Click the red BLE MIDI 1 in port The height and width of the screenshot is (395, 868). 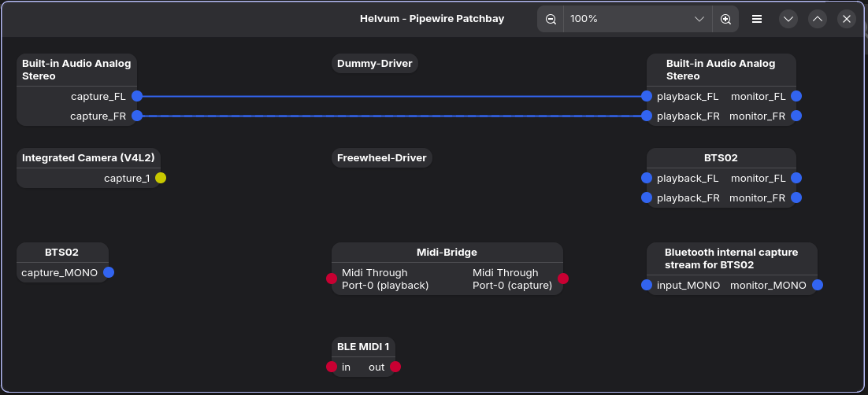point(332,367)
